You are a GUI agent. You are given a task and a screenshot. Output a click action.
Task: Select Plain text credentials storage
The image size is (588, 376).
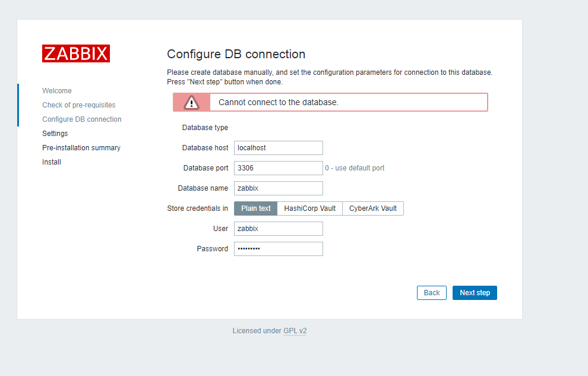click(255, 208)
